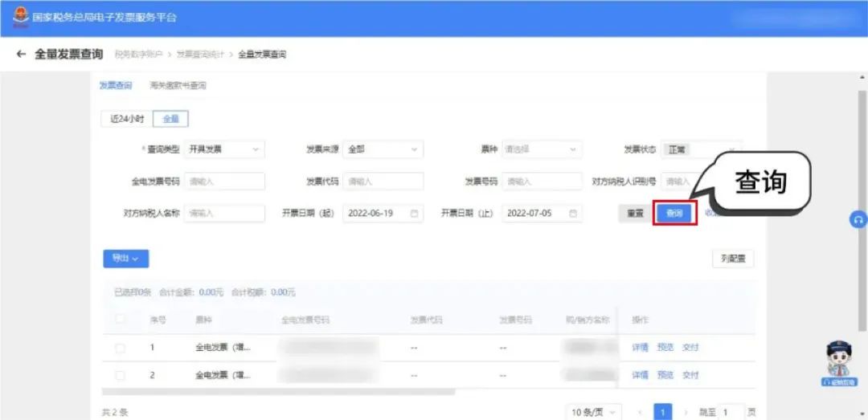Go to next page arrow in pagination
868x420 pixels.
pos(685,412)
